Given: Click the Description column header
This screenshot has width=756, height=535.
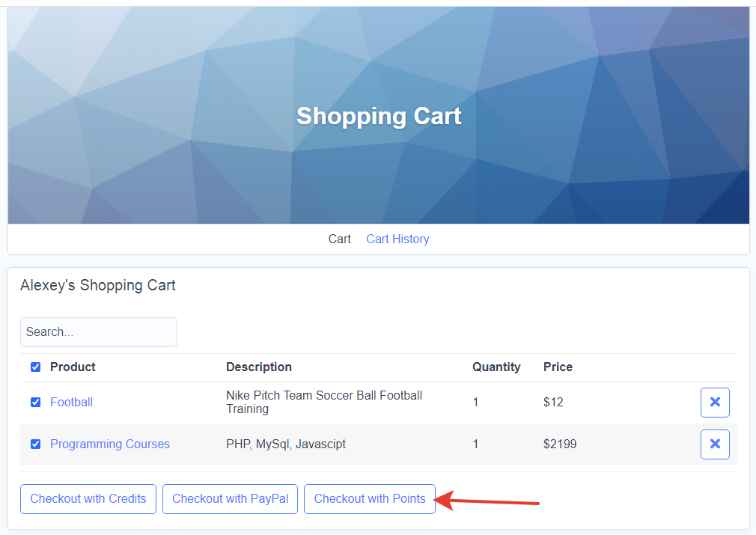Looking at the screenshot, I should click(259, 367).
